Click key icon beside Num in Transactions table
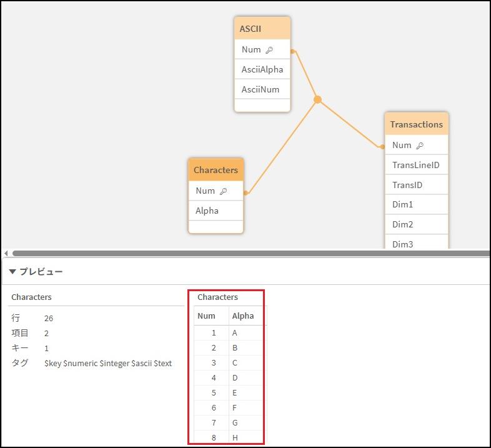Viewport: 491px width, 448px height. click(x=420, y=146)
